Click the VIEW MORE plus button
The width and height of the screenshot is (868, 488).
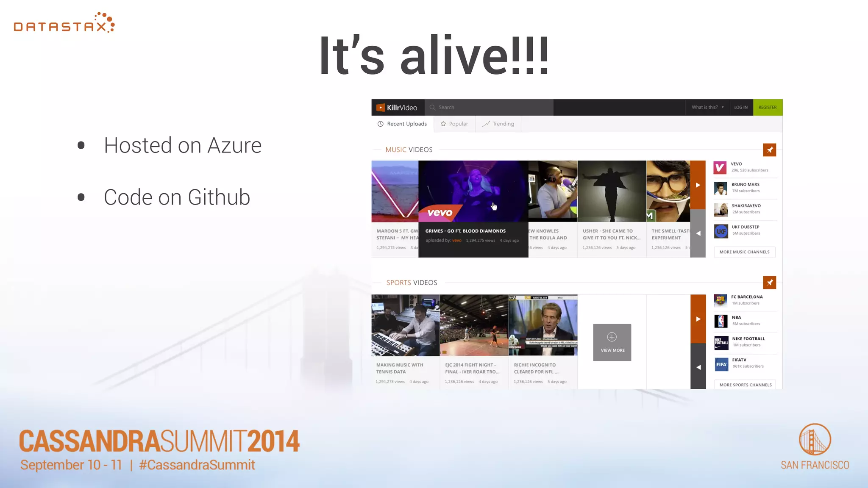point(612,342)
